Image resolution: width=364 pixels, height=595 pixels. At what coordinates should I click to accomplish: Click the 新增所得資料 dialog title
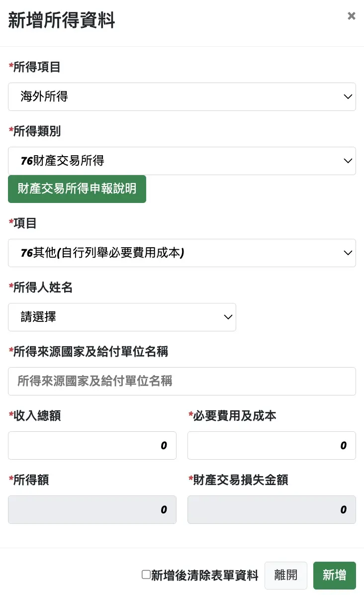62,21
